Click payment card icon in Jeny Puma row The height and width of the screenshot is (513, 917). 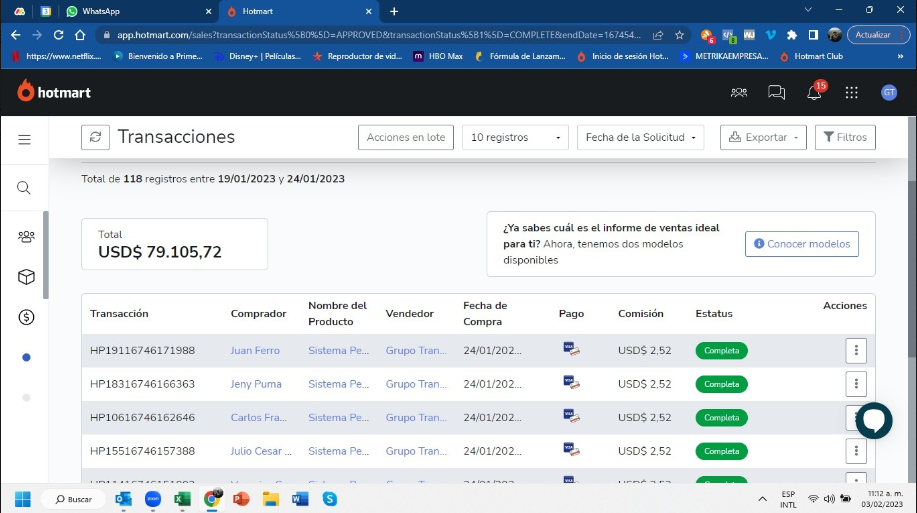click(571, 383)
